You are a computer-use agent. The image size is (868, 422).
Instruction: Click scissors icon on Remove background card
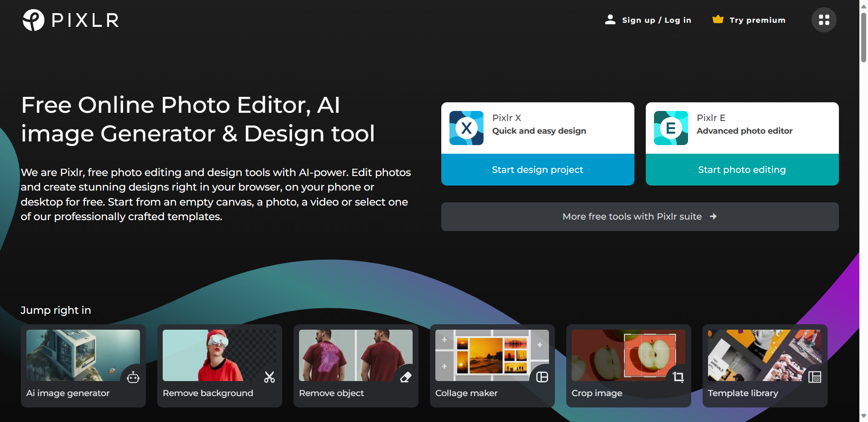[x=269, y=377]
